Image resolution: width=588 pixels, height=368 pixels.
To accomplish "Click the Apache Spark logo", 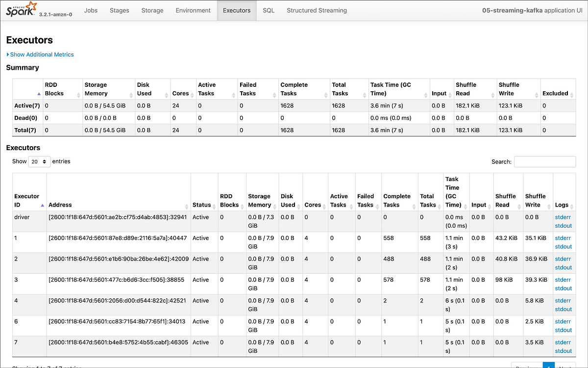I will [x=21, y=10].
